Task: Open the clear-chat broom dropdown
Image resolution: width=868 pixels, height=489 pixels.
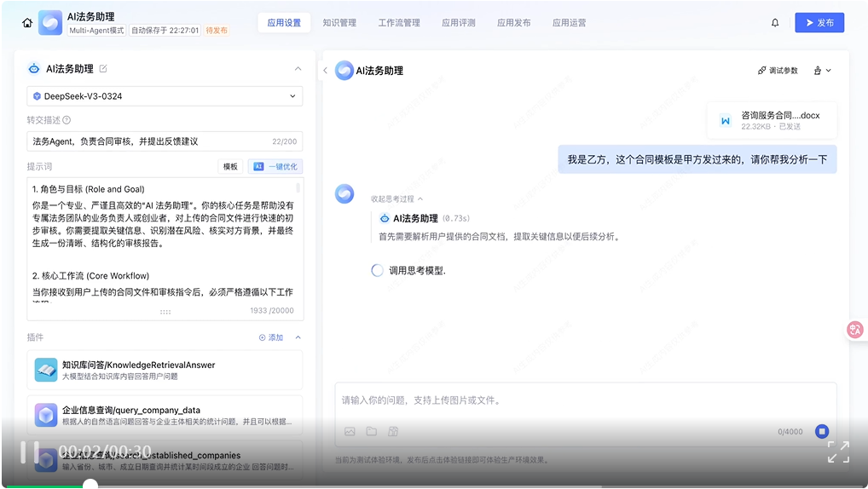Action: coord(822,71)
